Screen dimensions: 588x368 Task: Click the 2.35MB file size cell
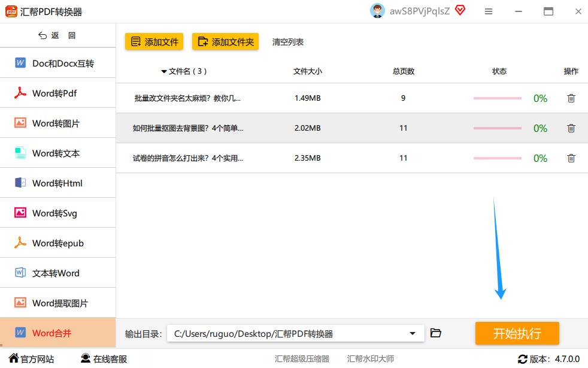[308, 158]
